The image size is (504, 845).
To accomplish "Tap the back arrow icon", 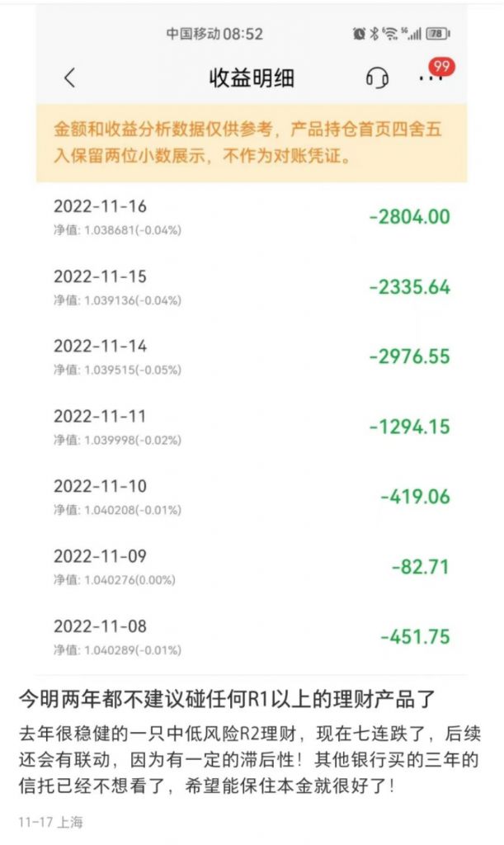I will tap(70, 78).
